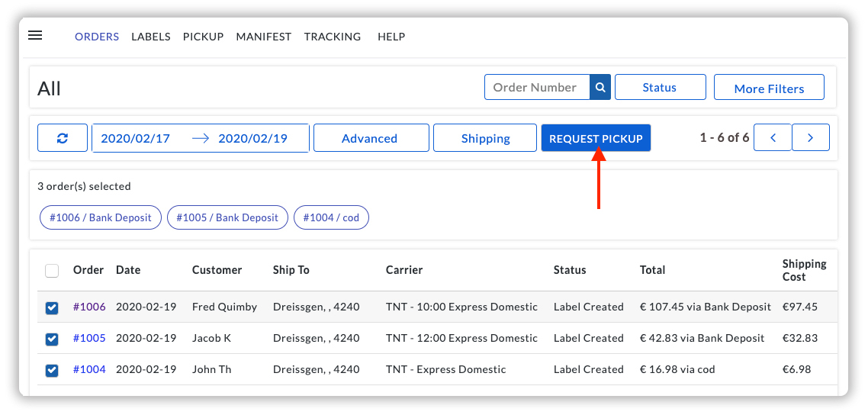Image resolution: width=868 pixels, height=415 pixels.
Task: Click the Customer column header
Action: pyautogui.click(x=217, y=270)
